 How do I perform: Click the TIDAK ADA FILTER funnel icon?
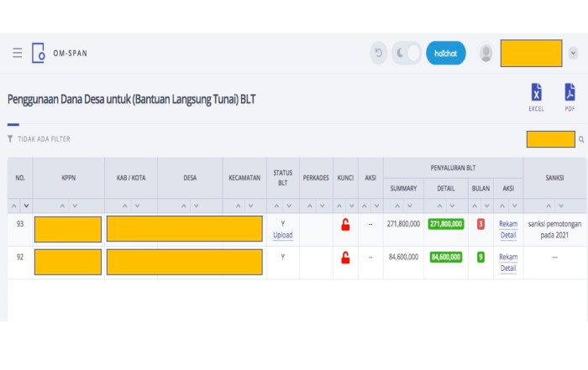[10, 139]
